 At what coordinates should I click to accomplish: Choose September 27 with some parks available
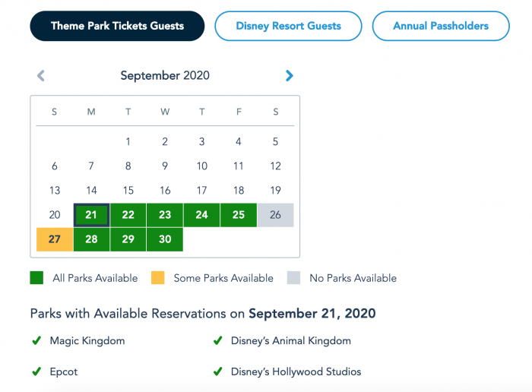[55, 239]
